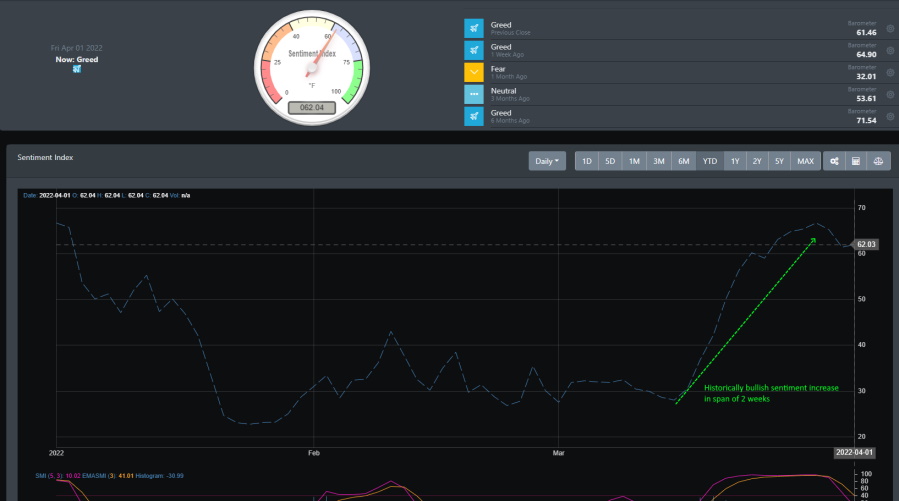Click the Sentiment Index gauge dial
The width and height of the screenshot is (899, 501).
(x=312, y=68)
